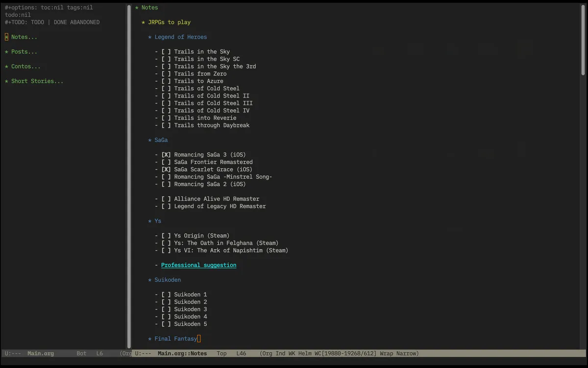Click the left pane's vertical scrollbar
Image resolution: width=588 pixels, height=368 pixels.
pyautogui.click(x=129, y=177)
